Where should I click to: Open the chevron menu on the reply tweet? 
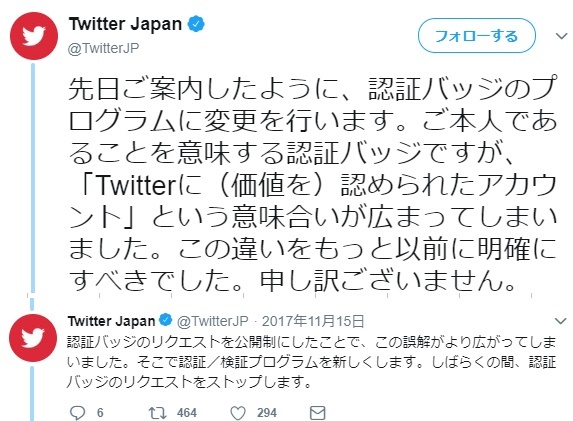(x=560, y=321)
